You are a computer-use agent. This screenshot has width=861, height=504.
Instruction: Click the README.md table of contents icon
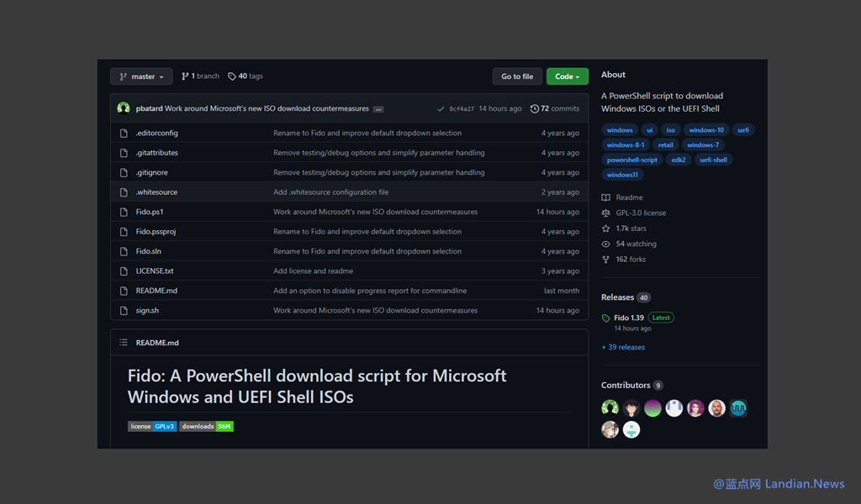coord(124,343)
